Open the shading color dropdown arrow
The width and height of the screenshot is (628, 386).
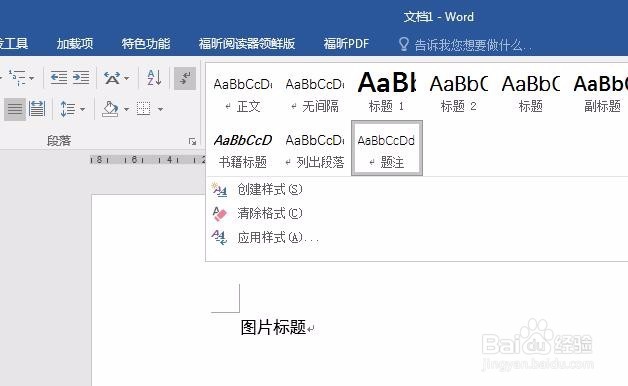coord(126,109)
